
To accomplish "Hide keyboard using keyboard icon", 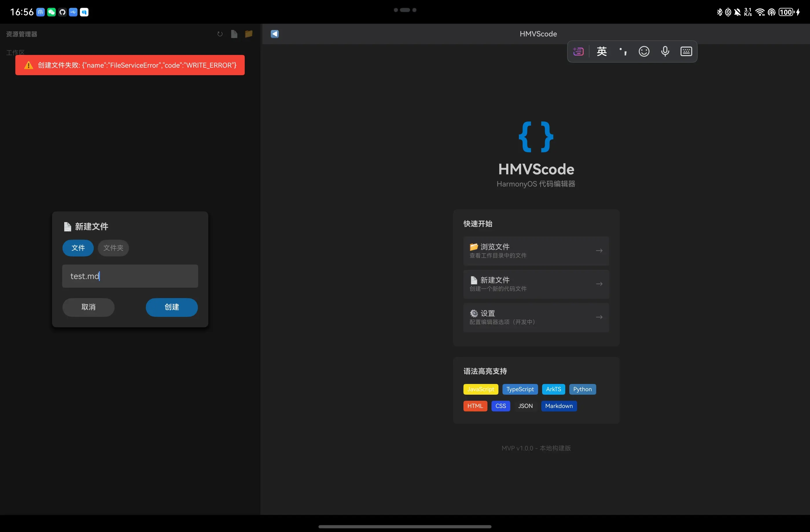I will point(686,52).
